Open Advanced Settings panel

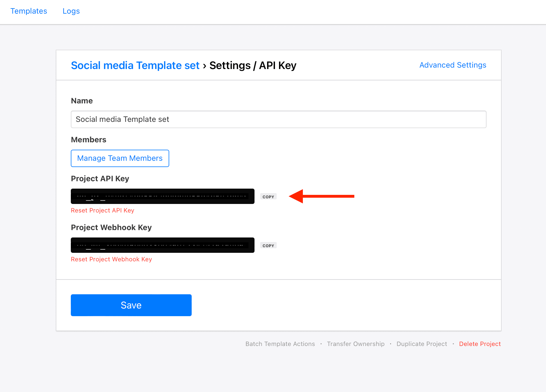tap(453, 65)
